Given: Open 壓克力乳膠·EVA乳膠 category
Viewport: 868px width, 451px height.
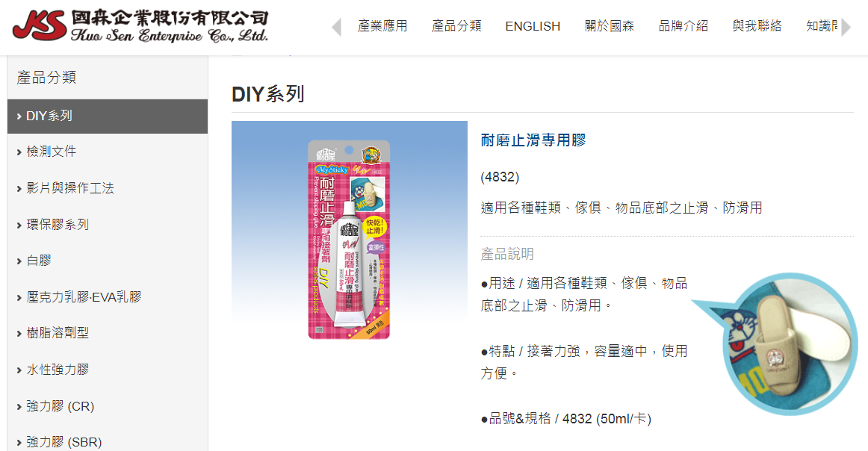Looking at the screenshot, I should tap(108, 297).
